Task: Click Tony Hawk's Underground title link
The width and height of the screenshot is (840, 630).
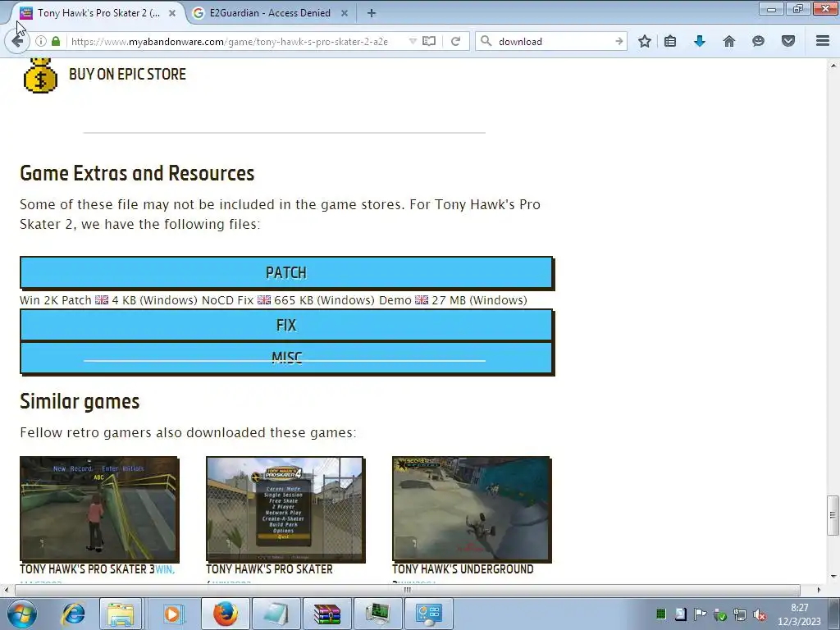Action: (x=463, y=569)
